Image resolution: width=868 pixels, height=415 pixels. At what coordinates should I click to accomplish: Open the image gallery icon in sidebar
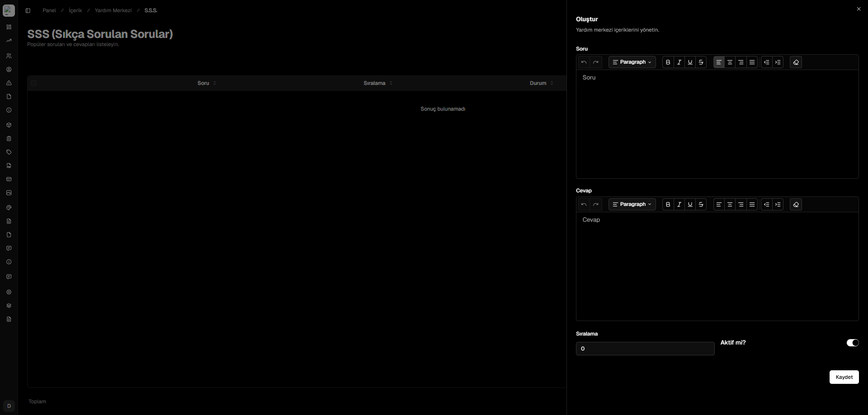click(x=9, y=193)
